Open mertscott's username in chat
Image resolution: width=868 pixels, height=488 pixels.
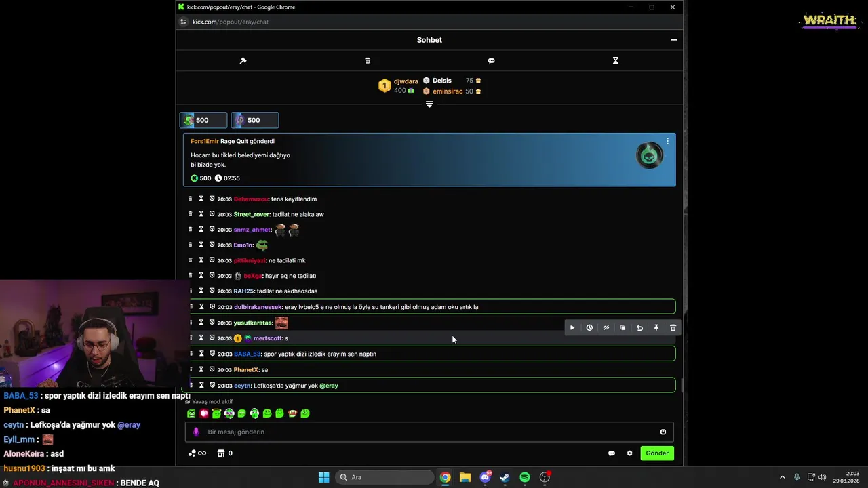[x=267, y=338]
